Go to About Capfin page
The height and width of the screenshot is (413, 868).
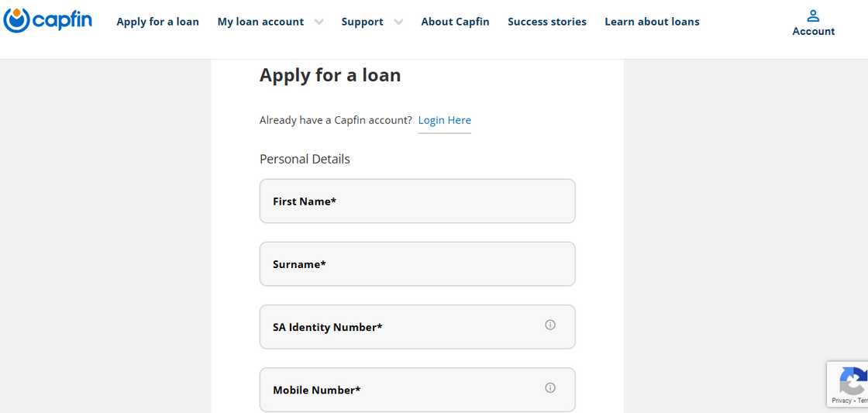tap(455, 22)
